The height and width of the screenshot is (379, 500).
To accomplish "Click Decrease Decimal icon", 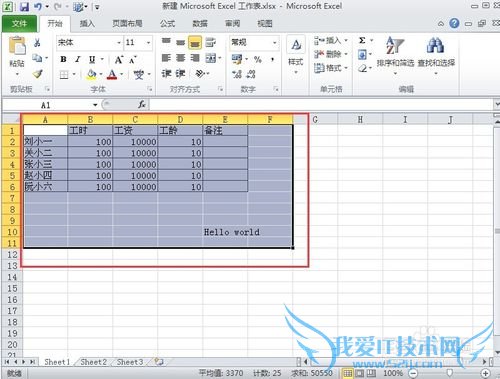I will click(x=251, y=74).
